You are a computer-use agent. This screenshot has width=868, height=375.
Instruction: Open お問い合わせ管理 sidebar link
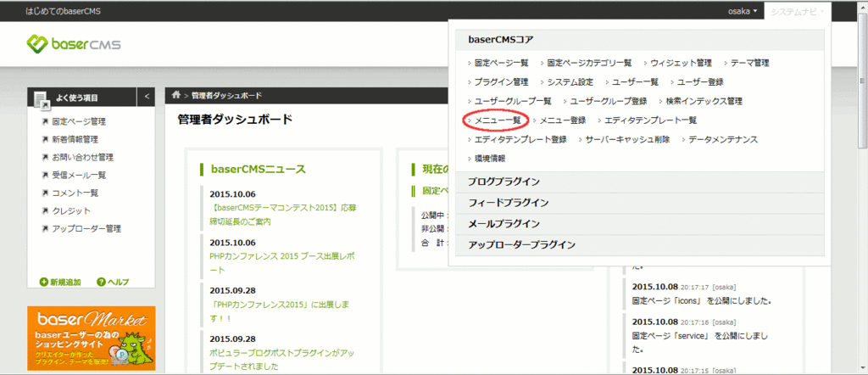point(83,157)
